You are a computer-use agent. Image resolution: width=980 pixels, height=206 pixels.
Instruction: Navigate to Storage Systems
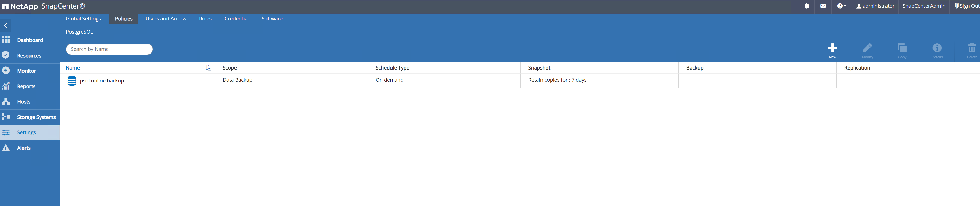(36, 117)
